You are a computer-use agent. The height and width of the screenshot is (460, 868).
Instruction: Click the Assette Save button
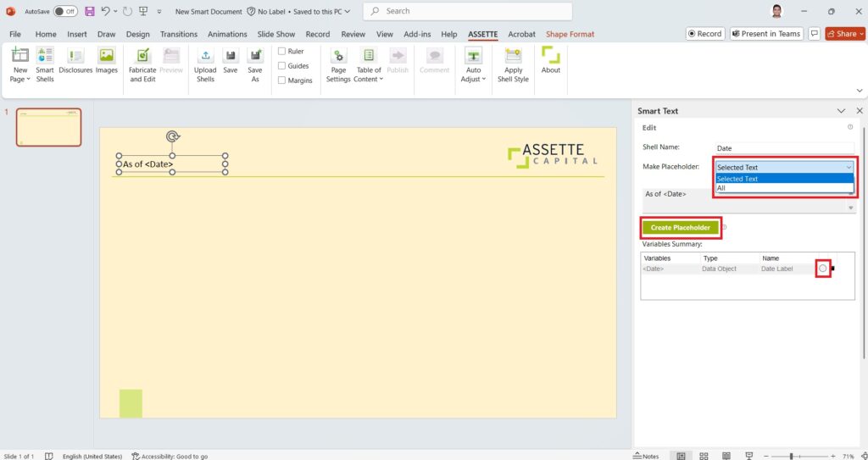(x=231, y=60)
